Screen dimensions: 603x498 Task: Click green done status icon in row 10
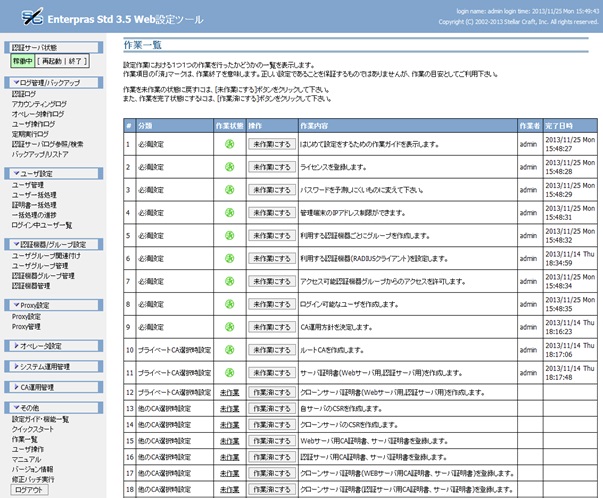click(230, 350)
